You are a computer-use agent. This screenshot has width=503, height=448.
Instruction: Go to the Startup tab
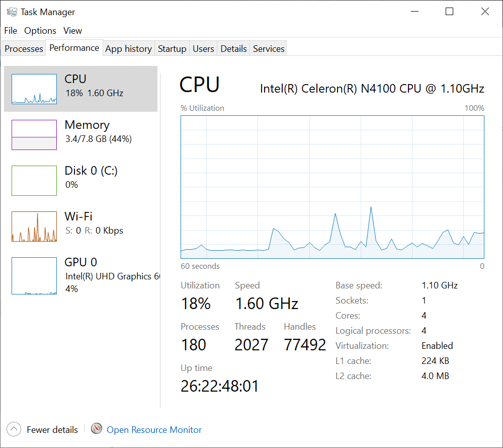click(172, 48)
